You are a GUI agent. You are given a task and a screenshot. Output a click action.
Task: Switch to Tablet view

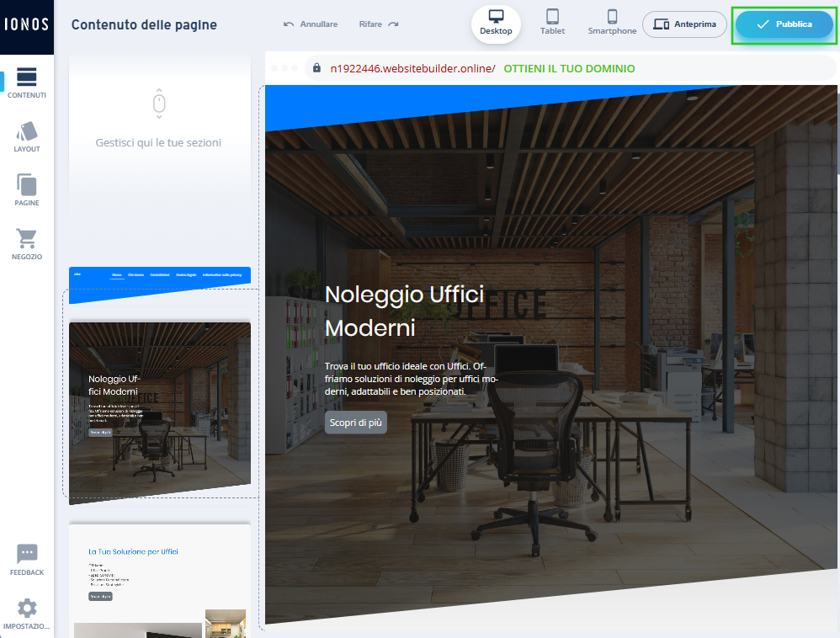point(552,24)
